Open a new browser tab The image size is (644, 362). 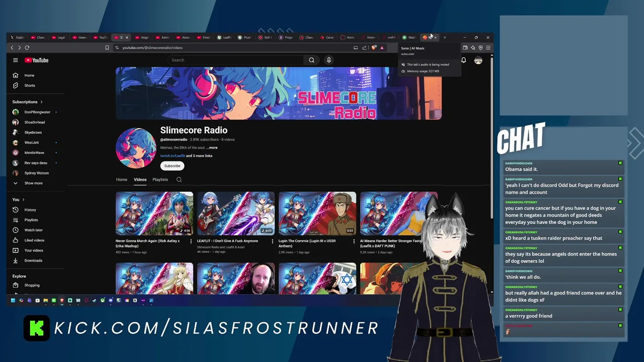(x=445, y=37)
